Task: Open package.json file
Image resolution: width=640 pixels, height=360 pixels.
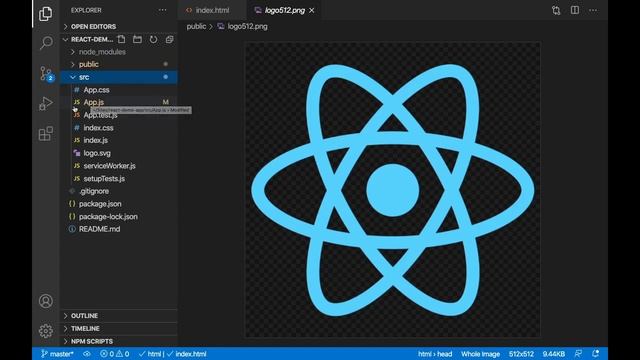Action: click(119, 204)
